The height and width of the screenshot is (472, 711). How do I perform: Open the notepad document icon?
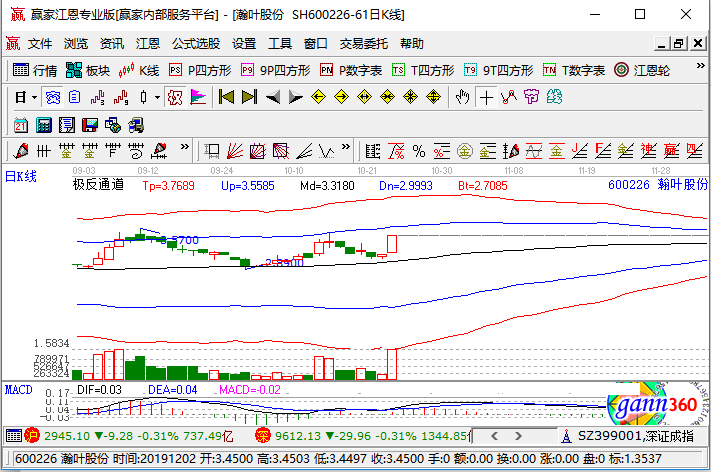(x=67, y=125)
